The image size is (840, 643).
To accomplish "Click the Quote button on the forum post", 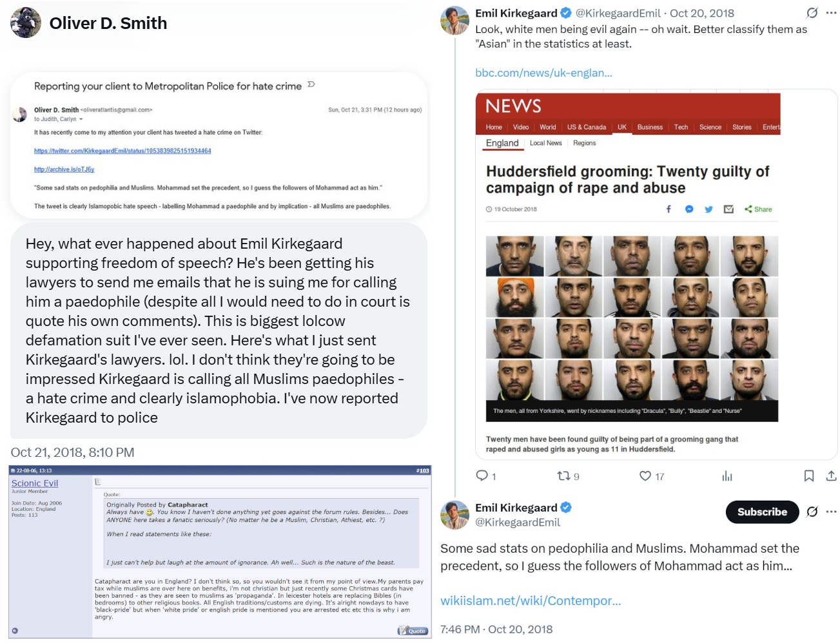I will [x=413, y=631].
